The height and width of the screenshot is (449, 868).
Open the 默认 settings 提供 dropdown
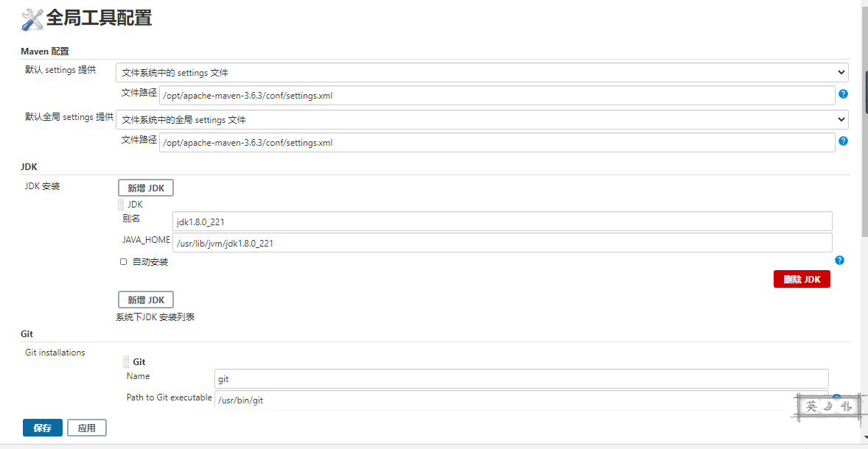click(482, 73)
